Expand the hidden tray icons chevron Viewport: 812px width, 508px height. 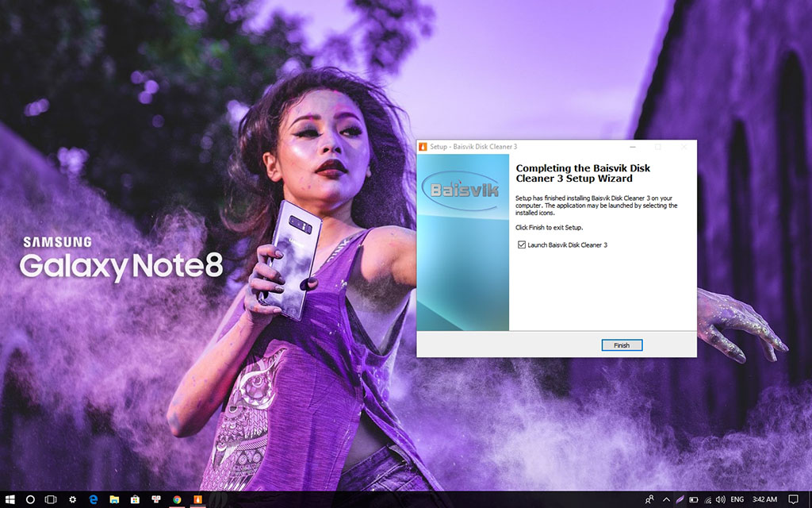(666, 500)
